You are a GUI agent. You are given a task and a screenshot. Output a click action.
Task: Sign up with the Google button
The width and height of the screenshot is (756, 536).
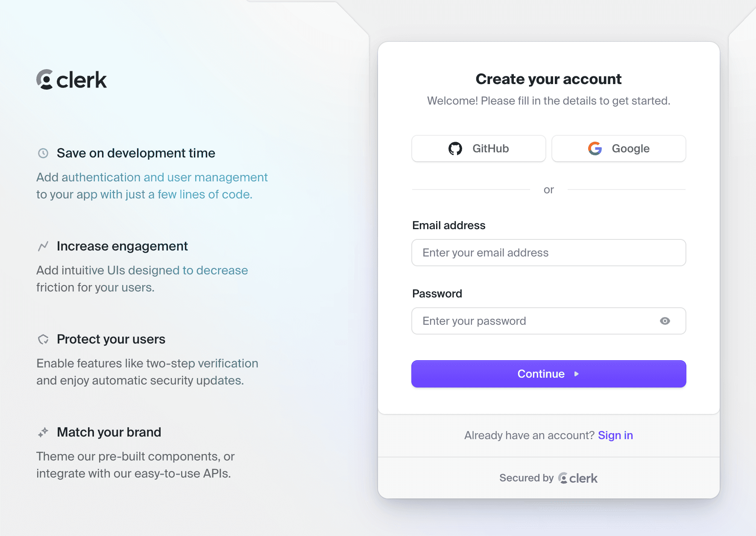618,149
